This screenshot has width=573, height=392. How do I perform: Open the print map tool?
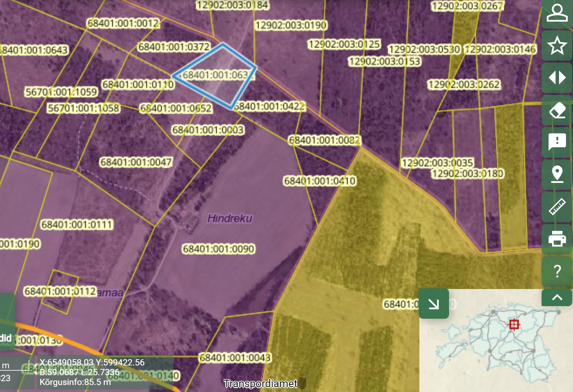(x=557, y=239)
